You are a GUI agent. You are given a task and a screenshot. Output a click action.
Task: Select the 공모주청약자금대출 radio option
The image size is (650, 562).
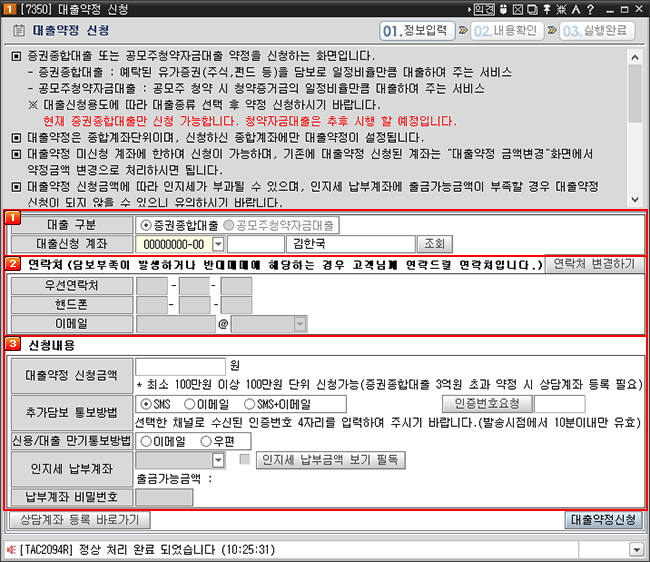pyautogui.click(x=228, y=225)
